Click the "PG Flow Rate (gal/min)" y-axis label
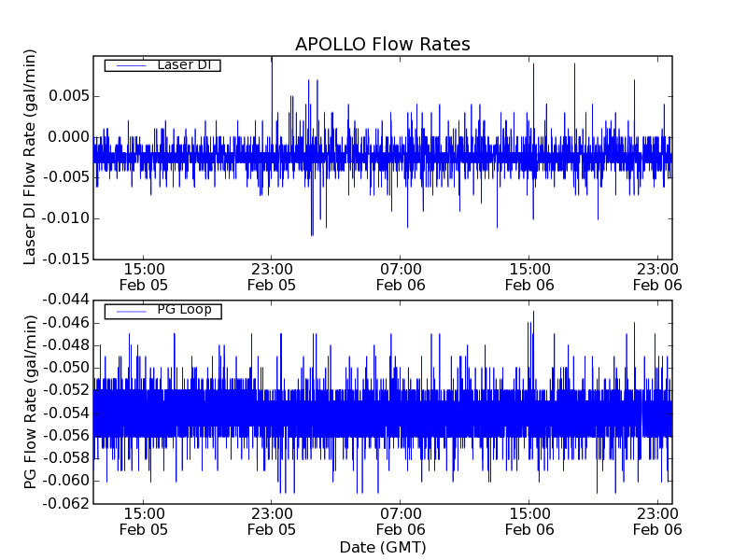The height and width of the screenshot is (560, 747). pyautogui.click(x=31, y=401)
